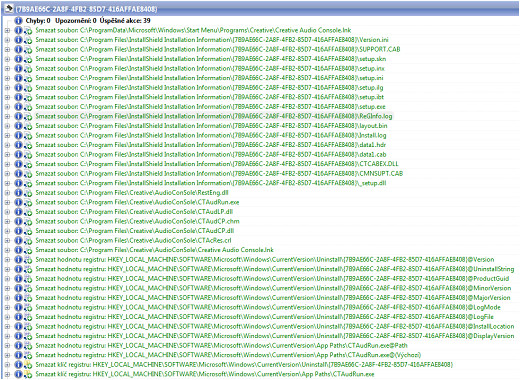The image size is (520, 380).
Task: Click the delete-file action icon on SUPPORT.CAB row
Action: coord(28,49)
